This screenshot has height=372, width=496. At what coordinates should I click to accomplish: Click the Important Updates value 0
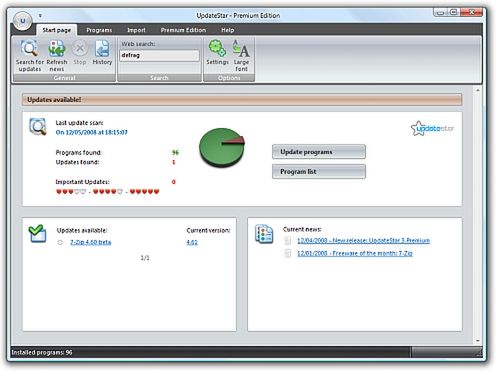(x=174, y=182)
